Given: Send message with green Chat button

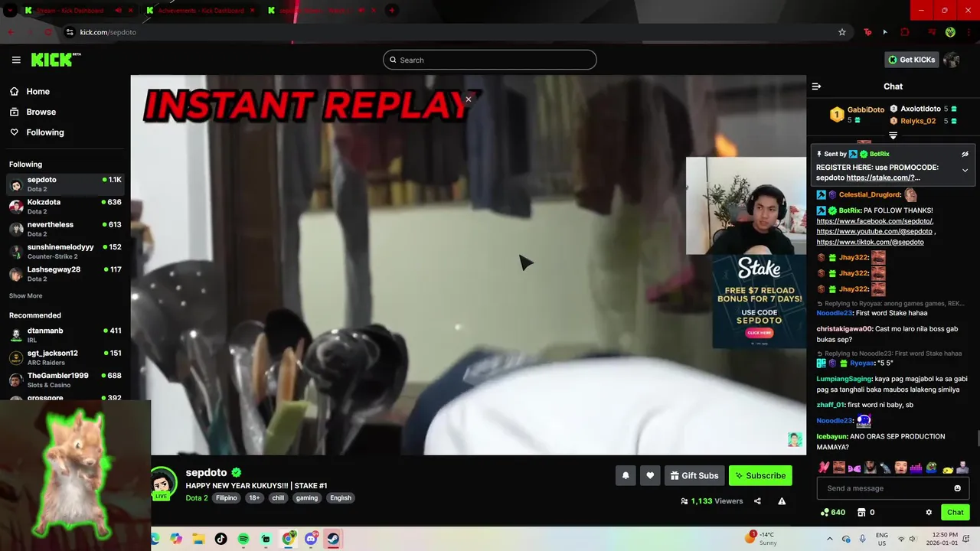Looking at the screenshot, I should [x=955, y=512].
